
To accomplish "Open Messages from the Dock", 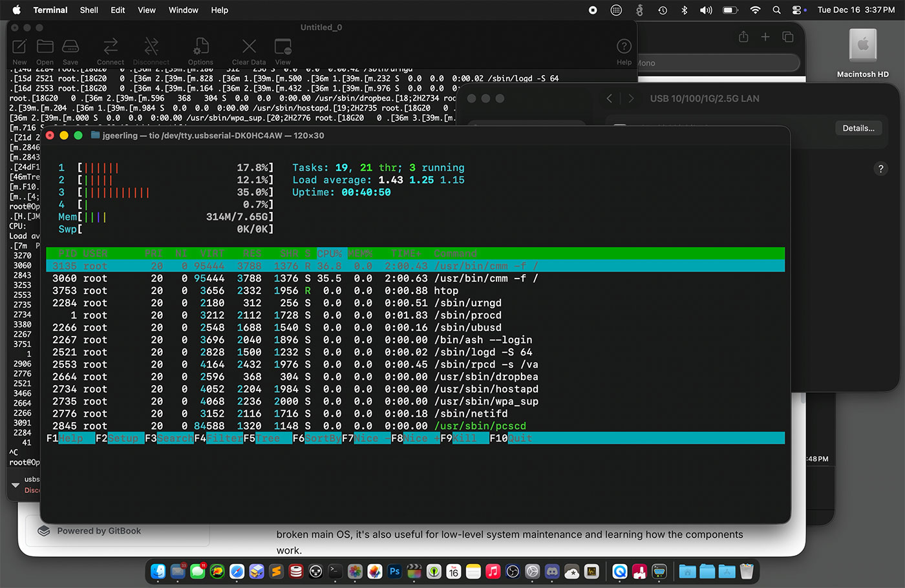I will [x=198, y=571].
